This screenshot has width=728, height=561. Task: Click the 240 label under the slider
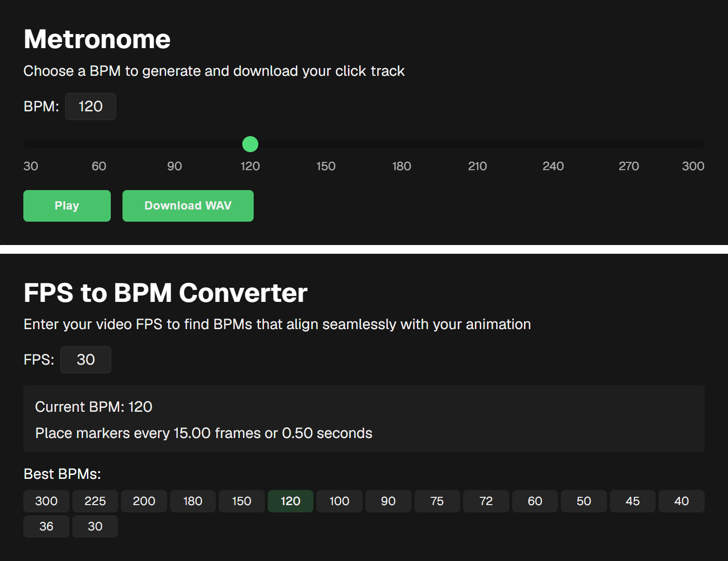553,166
